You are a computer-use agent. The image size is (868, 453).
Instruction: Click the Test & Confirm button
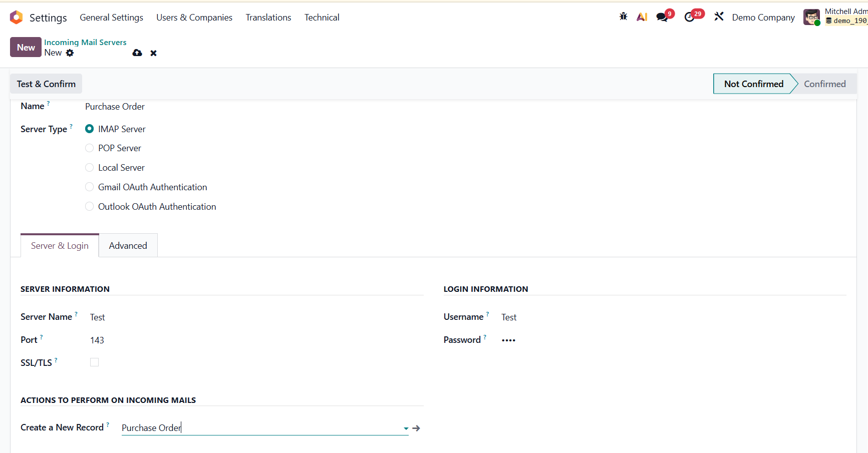(46, 84)
